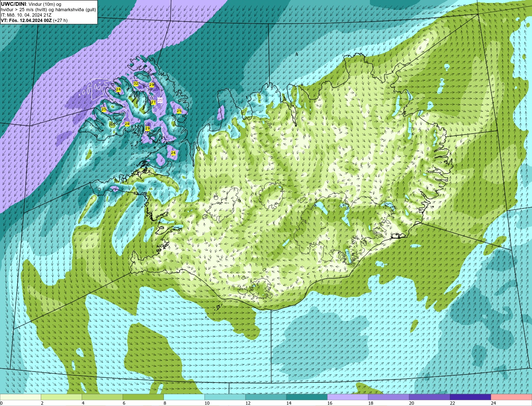The width and height of the screenshot is (532, 406).
Task: Click the legend scale label "18"
Action: (x=370, y=403)
